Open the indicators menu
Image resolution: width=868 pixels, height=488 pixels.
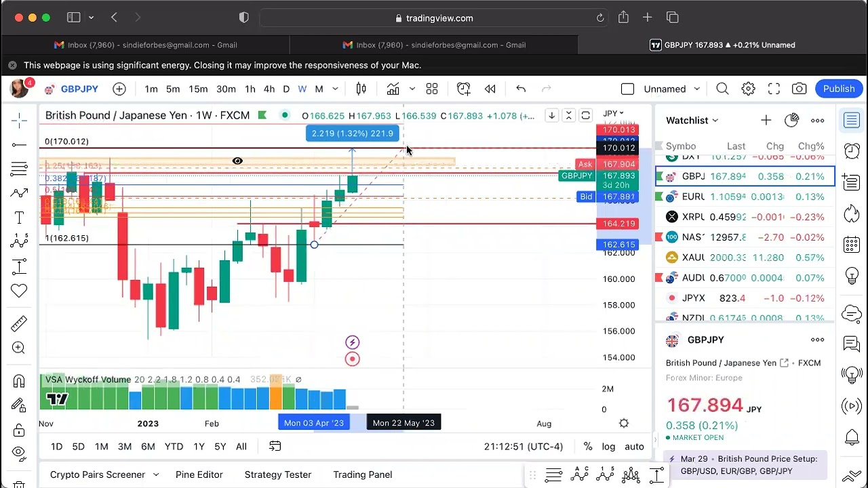click(x=393, y=89)
